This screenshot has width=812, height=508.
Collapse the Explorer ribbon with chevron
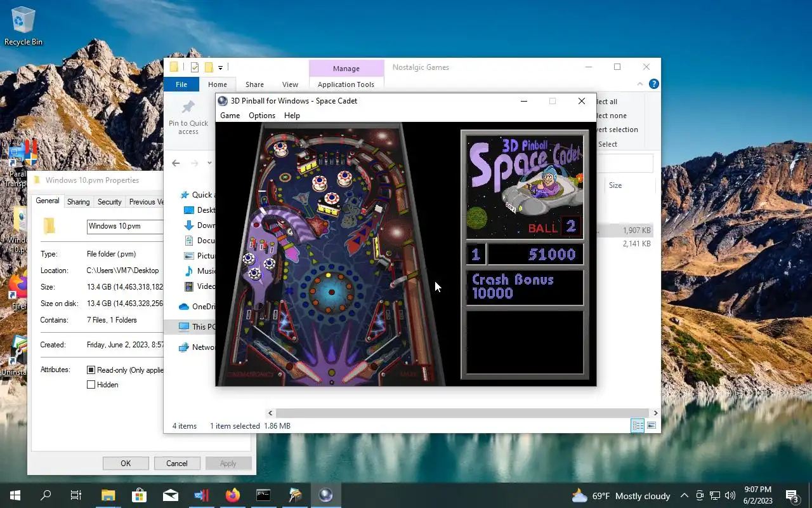641,84
